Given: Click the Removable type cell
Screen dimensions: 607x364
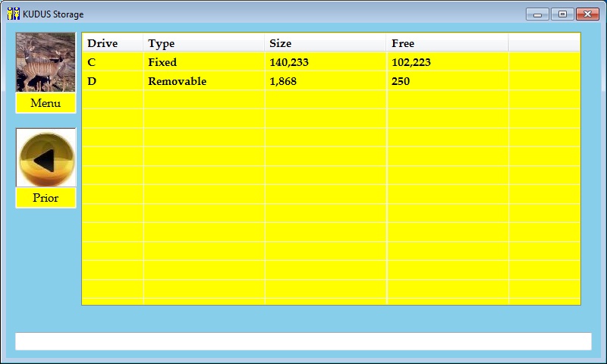Looking at the screenshot, I should [177, 81].
